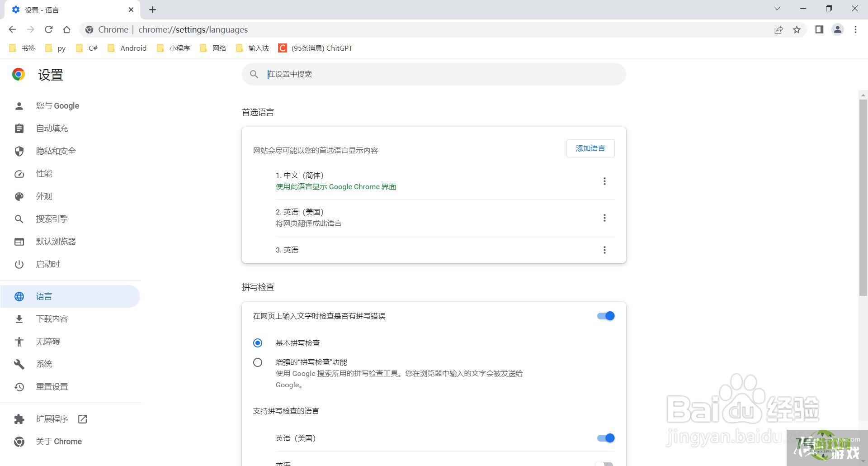Toggle spell check while typing switch
This screenshot has height=466, width=868.
(606, 316)
